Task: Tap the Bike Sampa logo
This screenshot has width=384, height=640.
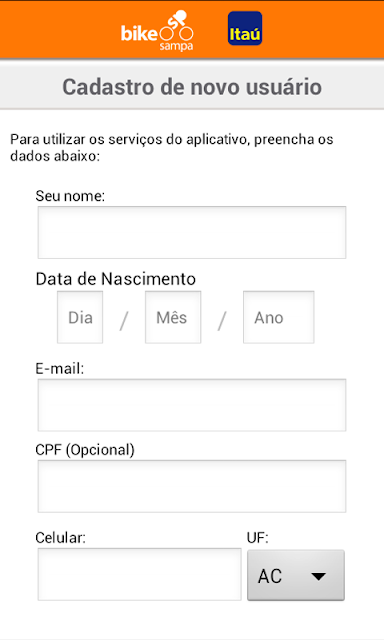Action: 157,31
